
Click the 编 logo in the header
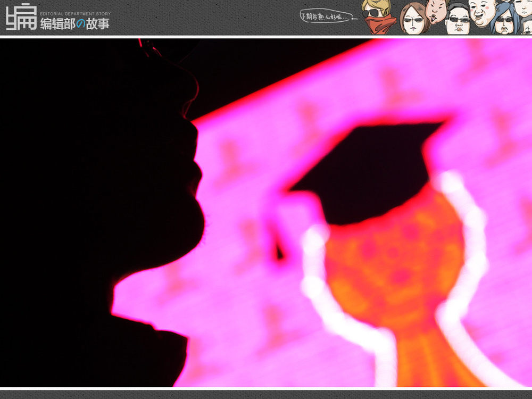[x=21, y=16]
